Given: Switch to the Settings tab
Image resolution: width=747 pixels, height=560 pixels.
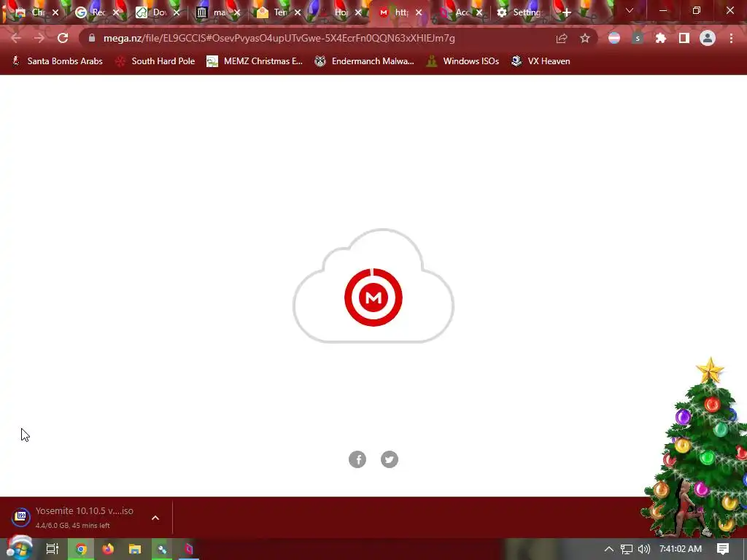Looking at the screenshot, I should 519,13.
